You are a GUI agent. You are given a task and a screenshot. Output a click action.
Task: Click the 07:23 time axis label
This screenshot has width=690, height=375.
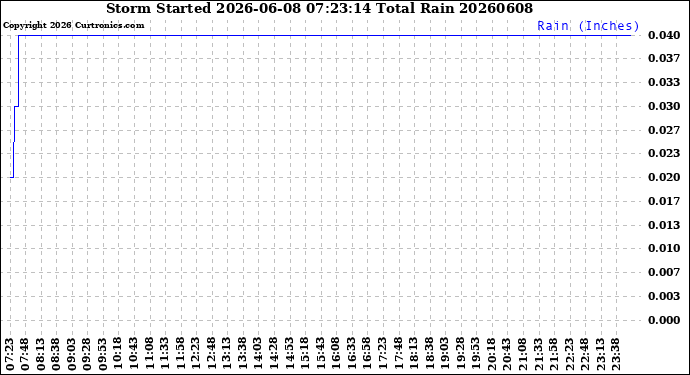pos(10,354)
